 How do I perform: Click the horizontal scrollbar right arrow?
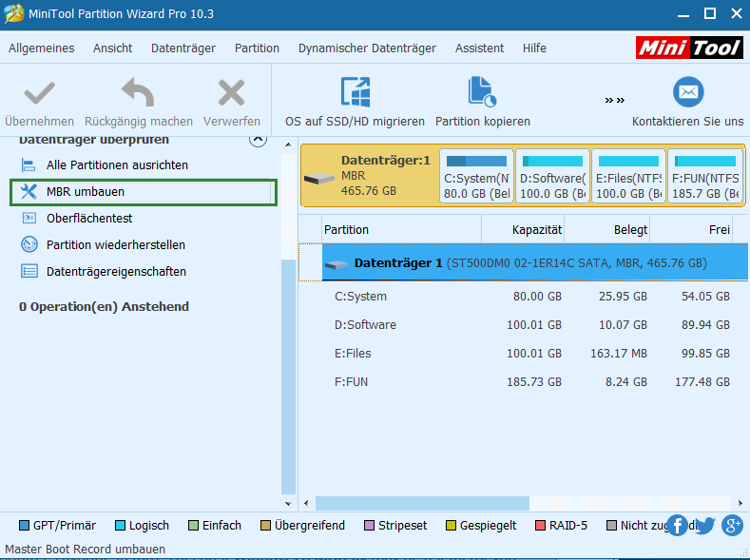tap(740, 503)
